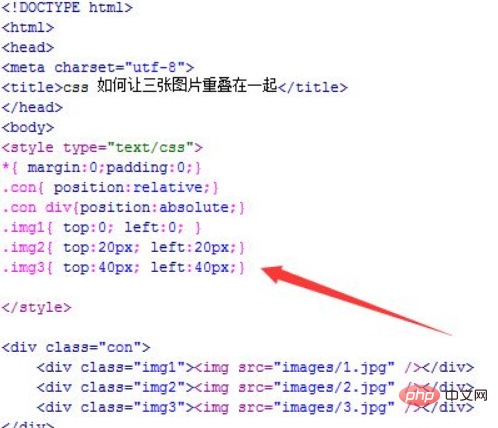Click the php logo watermark
The image size is (498, 428).
[419, 396]
